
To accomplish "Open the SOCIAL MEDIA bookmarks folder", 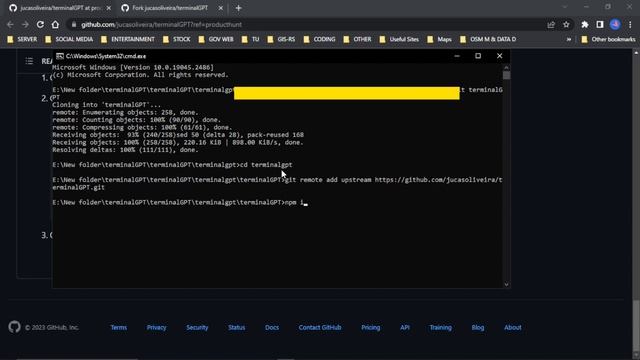I will 69,39.
